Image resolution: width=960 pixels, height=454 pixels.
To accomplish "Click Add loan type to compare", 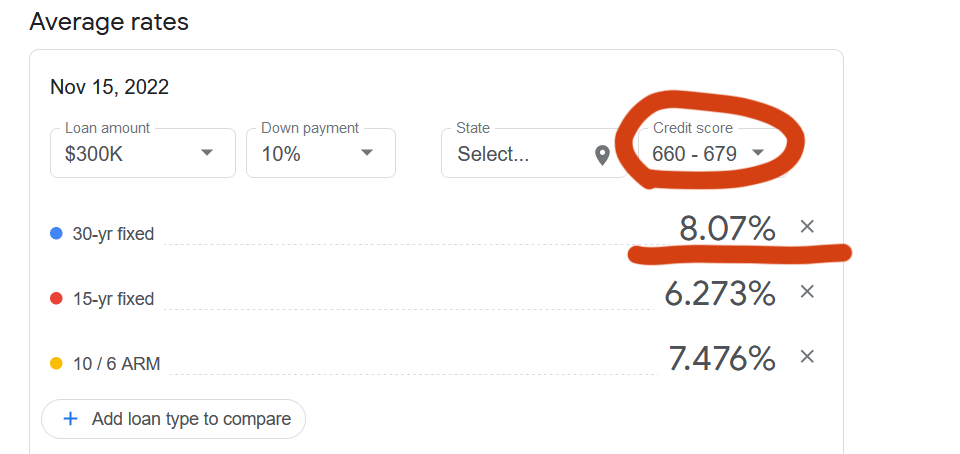I will [x=173, y=419].
